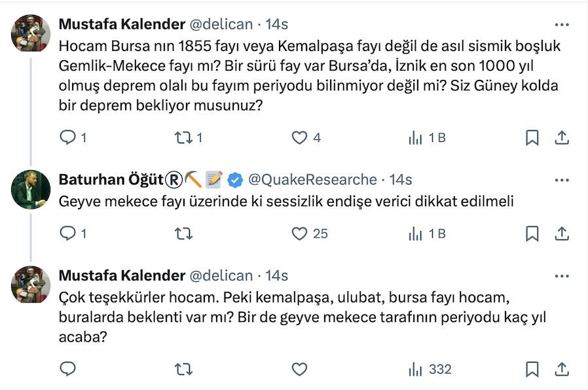
Task: Open more options on the first tweet
Action: (x=561, y=25)
